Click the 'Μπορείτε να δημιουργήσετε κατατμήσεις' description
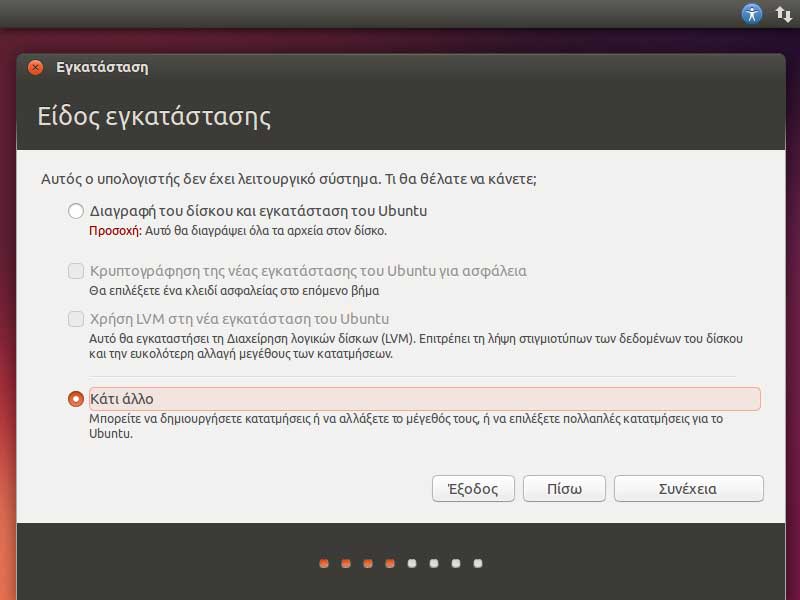This screenshot has height=600, width=800. coord(406,426)
